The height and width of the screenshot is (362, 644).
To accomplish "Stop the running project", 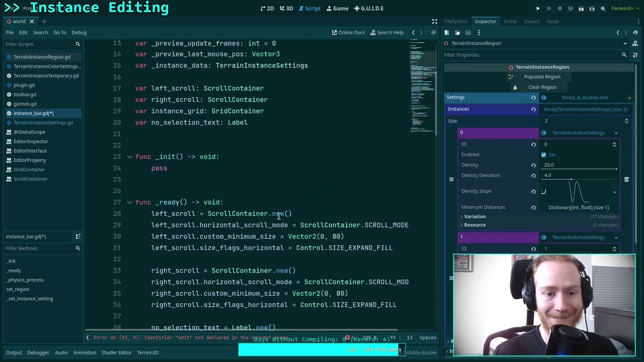I will [559, 9].
